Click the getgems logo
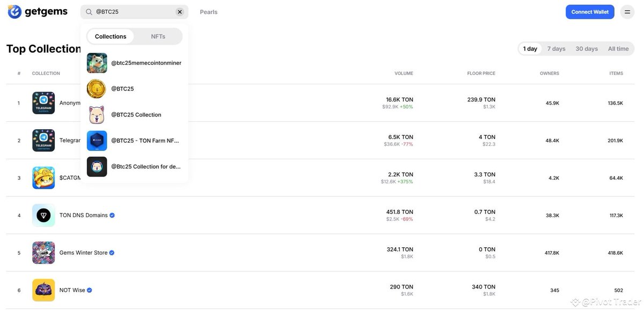The width and height of the screenshot is (644, 310). click(x=37, y=11)
